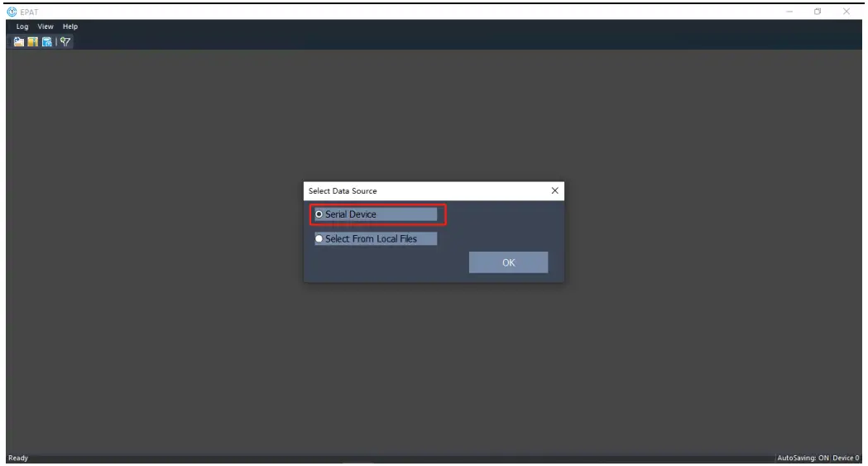This screenshot has width=868, height=466.
Task: Click the EPAT app logo in title bar
Action: (12, 12)
